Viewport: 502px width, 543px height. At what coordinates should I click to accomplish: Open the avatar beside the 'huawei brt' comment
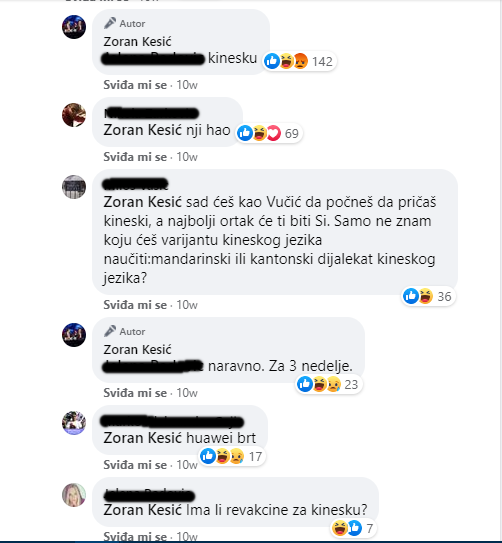point(74,423)
